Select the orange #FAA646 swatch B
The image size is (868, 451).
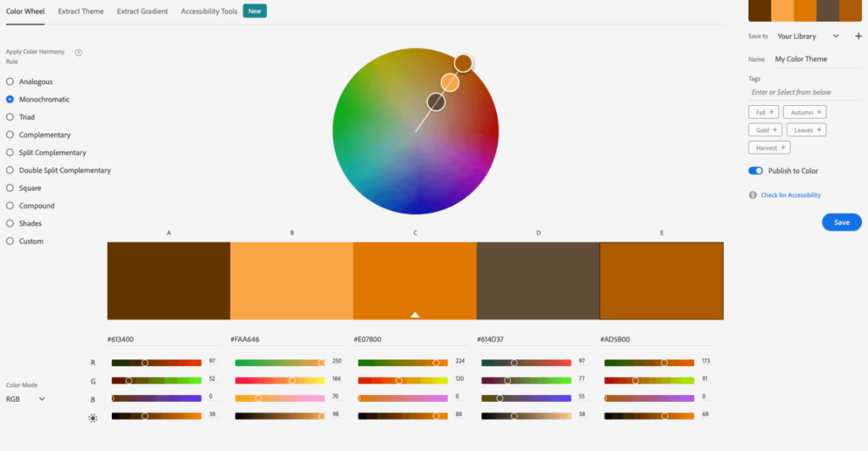point(292,281)
